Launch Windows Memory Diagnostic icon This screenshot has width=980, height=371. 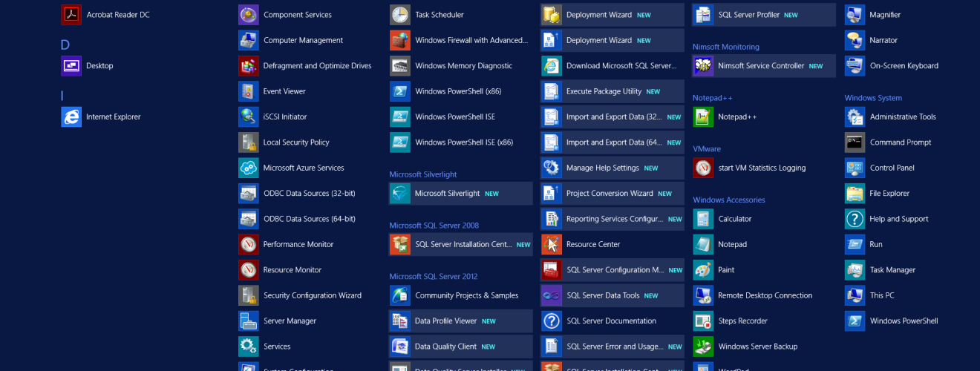pyautogui.click(x=400, y=66)
